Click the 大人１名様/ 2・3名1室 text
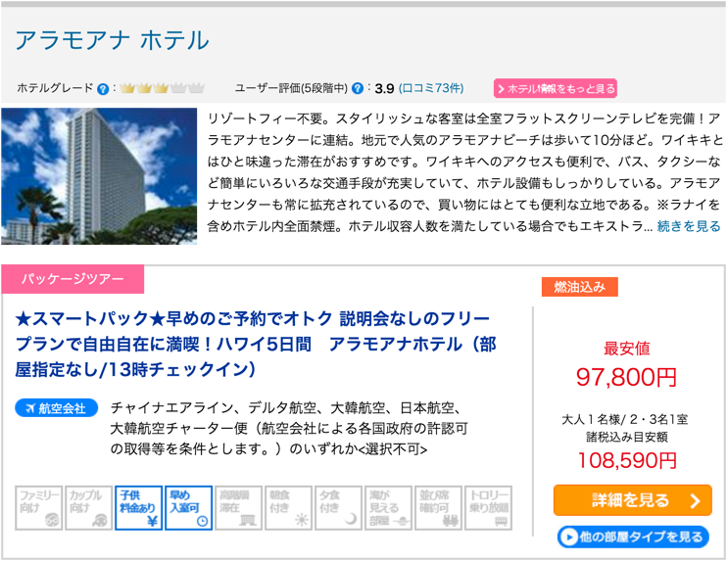The image size is (728, 562). pos(625,419)
